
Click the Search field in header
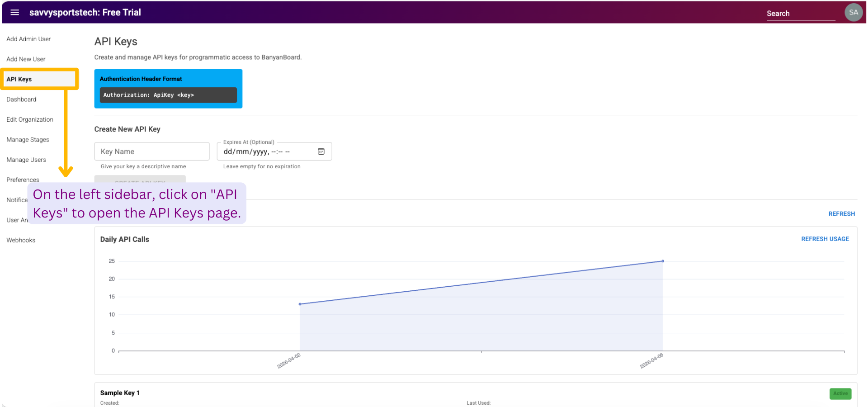click(x=800, y=14)
